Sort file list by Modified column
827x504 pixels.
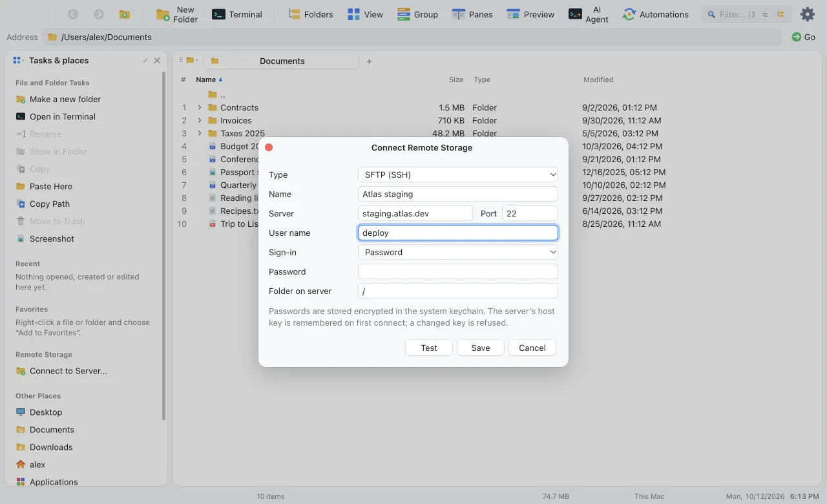tap(598, 79)
